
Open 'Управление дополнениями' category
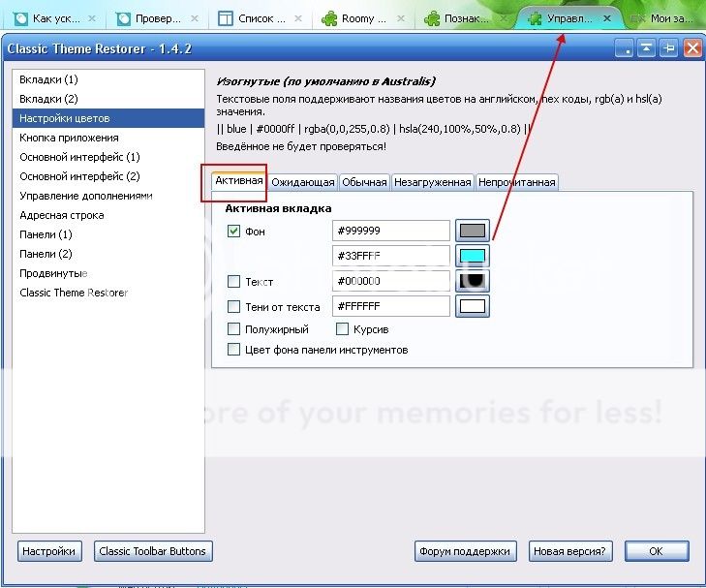pyautogui.click(x=108, y=196)
